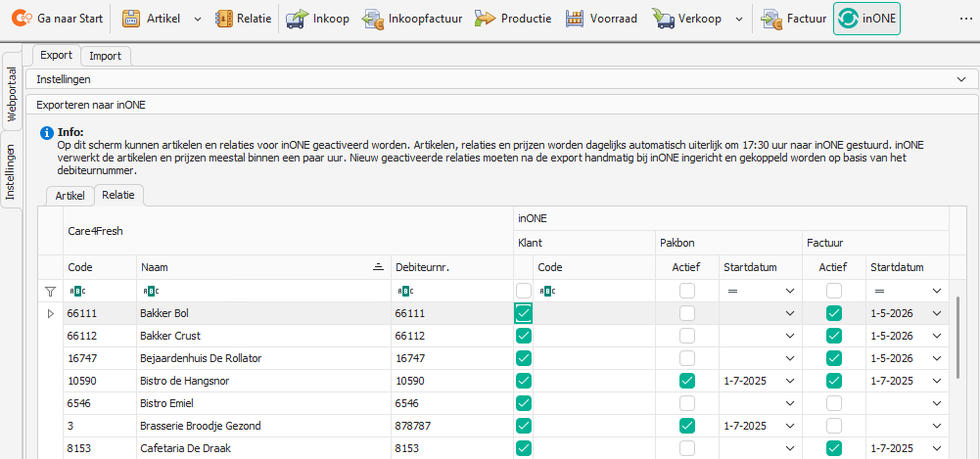Select the Relatie sub-tab
This screenshot has width=980, height=459.
(118, 195)
